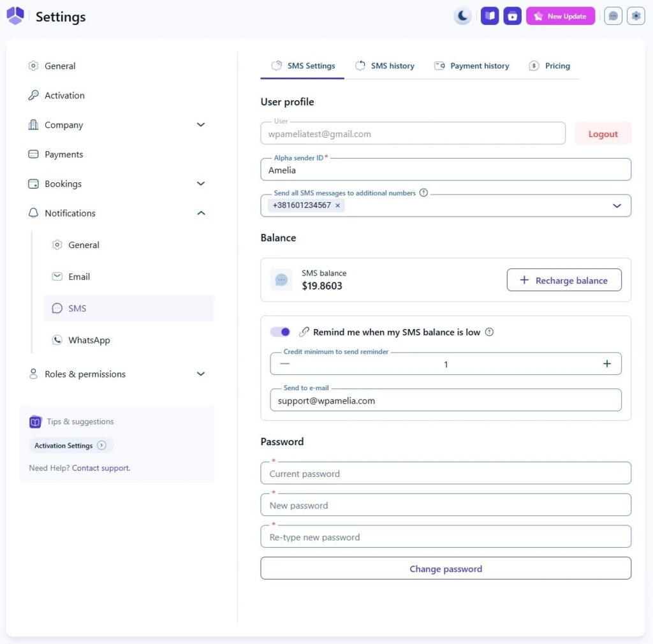Viewport: 653px width, 644px height.
Task: Collapse the Notifications section
Action: coord(201,213)
